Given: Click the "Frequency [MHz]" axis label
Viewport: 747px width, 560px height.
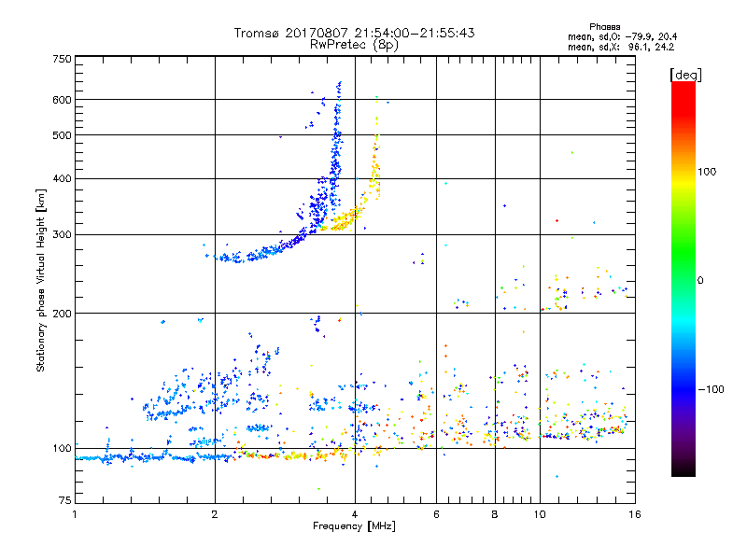Looking at the screenshot, I should 354,526.
